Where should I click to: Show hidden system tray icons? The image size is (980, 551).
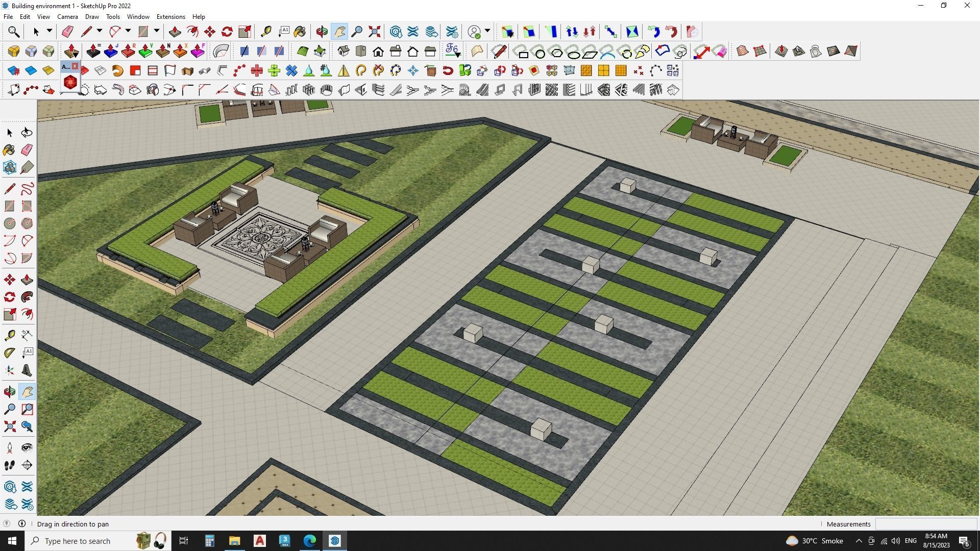pos(859,541)
